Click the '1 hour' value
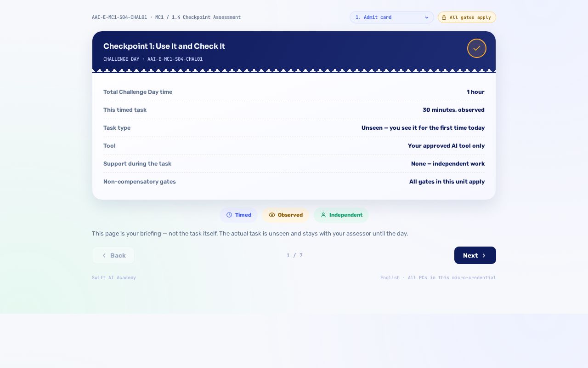588x368 pixels. [475, 92]
